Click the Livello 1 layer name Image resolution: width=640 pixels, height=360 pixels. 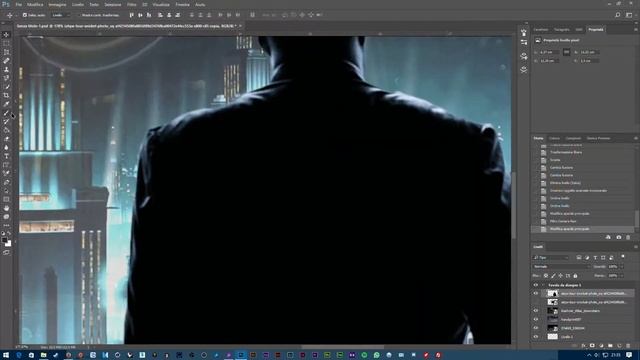click(x=567, y=337)
